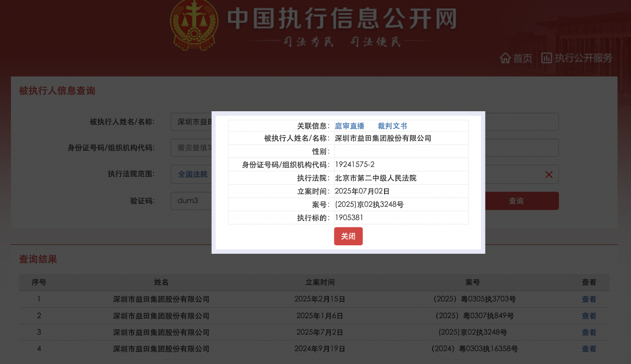631x364 pixels.
Task: View details for case 京02执3248号 in results
Action: pyautogui.click(x=589, y=332)
